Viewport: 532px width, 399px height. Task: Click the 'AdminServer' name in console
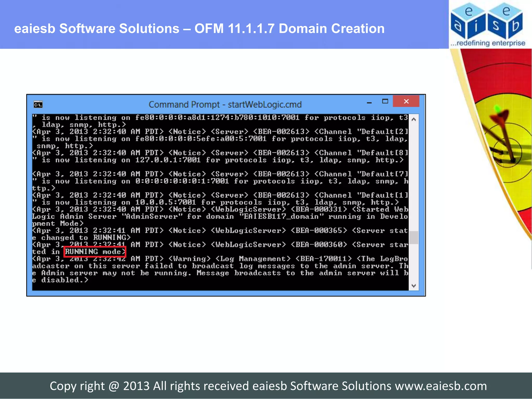click(152, 216)
